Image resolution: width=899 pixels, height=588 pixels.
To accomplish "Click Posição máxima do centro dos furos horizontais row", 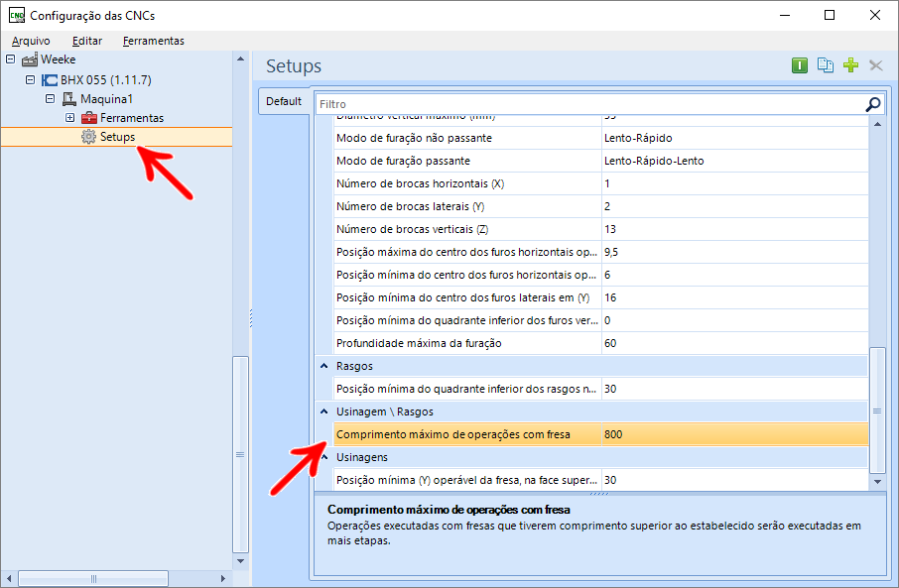I will coord(601,252).
